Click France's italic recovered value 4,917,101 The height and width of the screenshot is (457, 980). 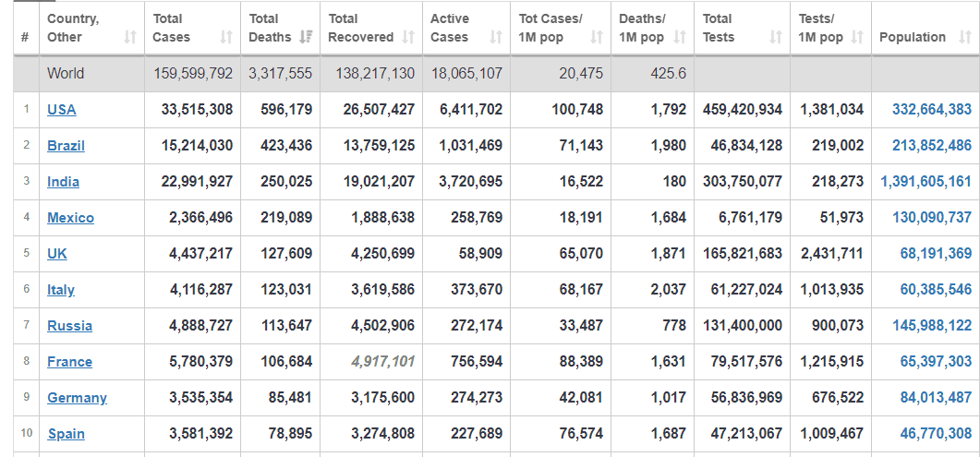click(382, 362)
